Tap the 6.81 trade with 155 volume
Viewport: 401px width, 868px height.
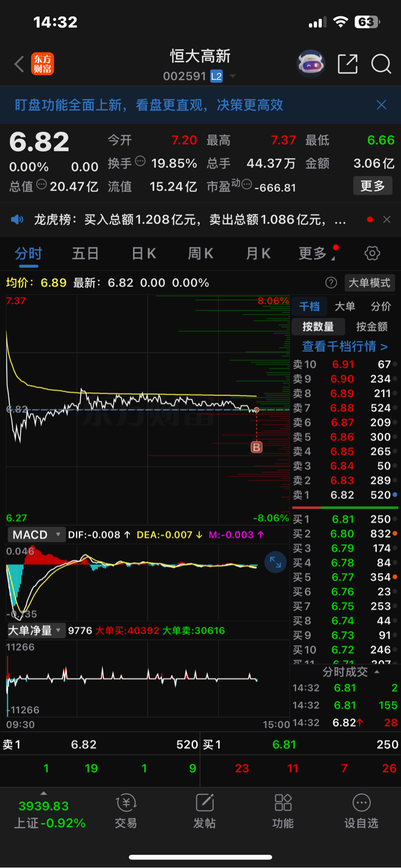point(345,705)
